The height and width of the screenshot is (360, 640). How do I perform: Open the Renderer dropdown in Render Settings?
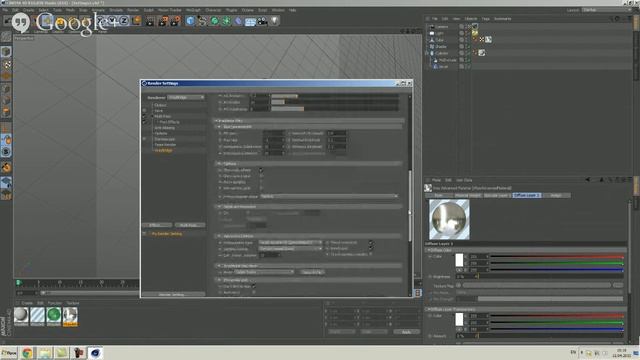pos(186,98)
